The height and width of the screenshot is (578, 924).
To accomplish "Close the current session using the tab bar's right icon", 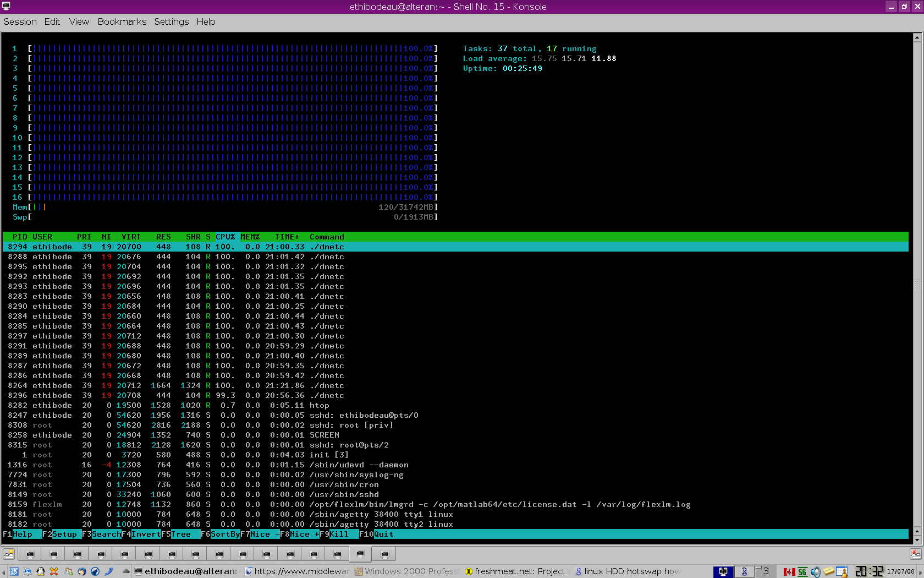I will tap(915, 554).
